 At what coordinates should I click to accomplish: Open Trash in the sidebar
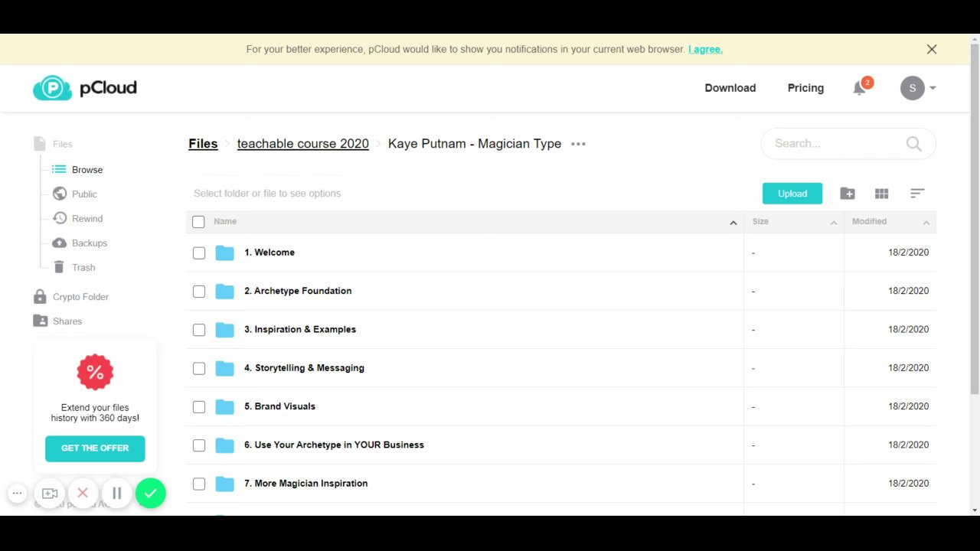pos(83,268)
